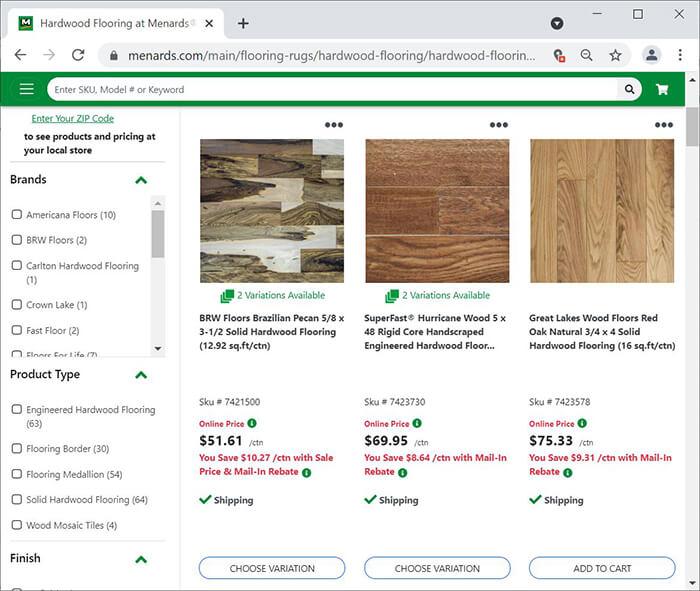Viewport: 700px width, 591px height.
Task: Tick the Crown Lake brand checkbox
Action: (17, 305)
